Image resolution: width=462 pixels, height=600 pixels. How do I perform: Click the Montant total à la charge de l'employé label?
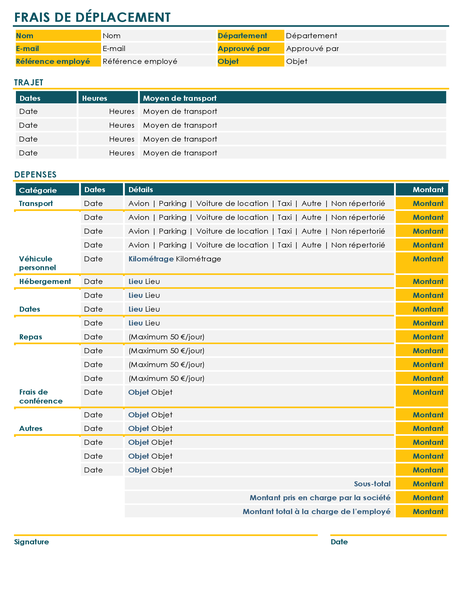317,511
